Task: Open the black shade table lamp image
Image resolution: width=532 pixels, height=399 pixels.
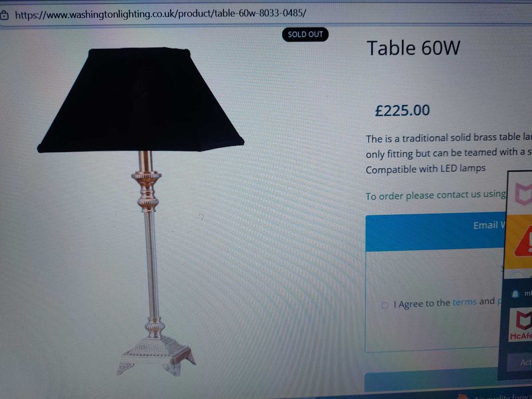Action: click(140, 211)
